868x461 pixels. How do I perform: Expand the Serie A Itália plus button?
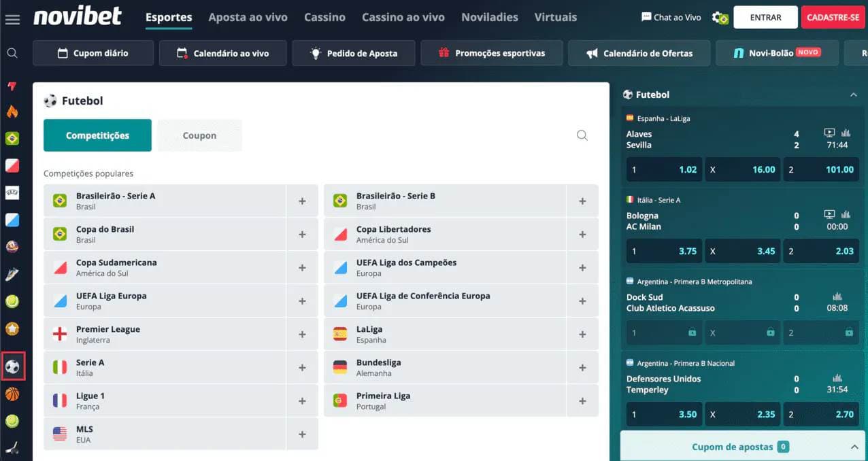(x=302, y=367)
